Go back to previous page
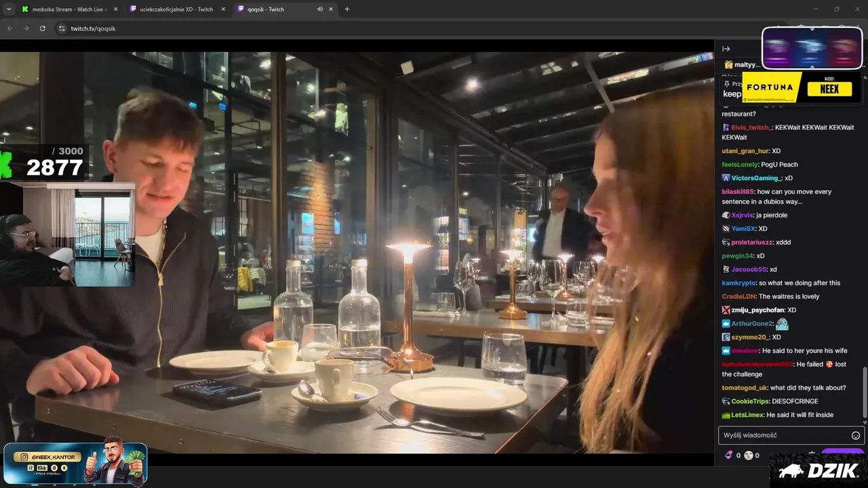Image resolution: width=868 pixels, height=488 pixels. 10,28
